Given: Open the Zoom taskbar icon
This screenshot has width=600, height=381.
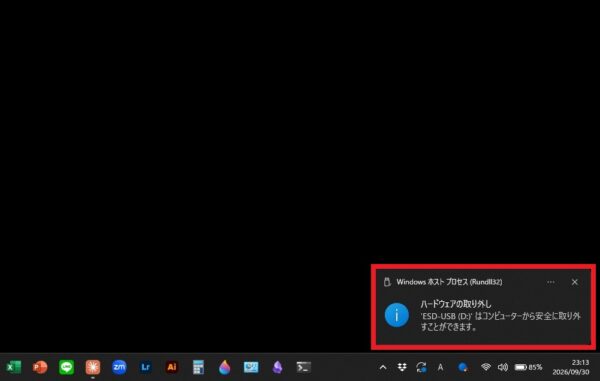Looking at the screenshot, I should tap(119, 368).
